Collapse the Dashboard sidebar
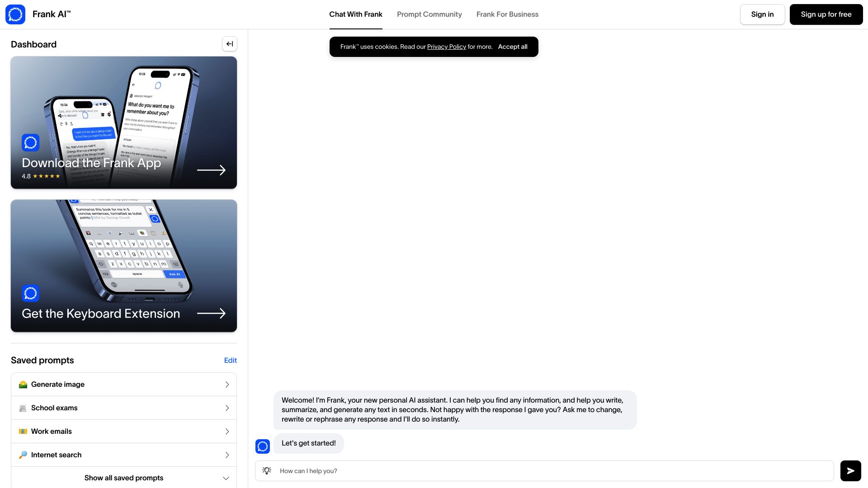 click(x=230, y=44)
